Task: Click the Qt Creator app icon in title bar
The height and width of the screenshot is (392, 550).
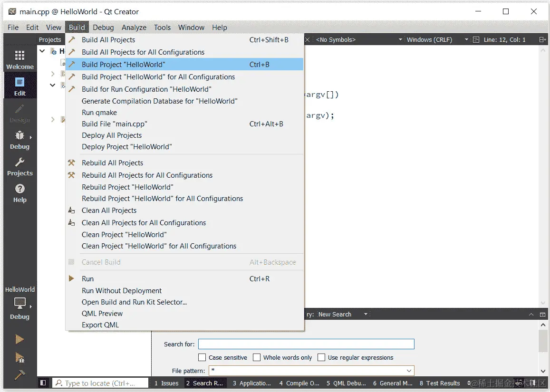Action: point(12,11)
